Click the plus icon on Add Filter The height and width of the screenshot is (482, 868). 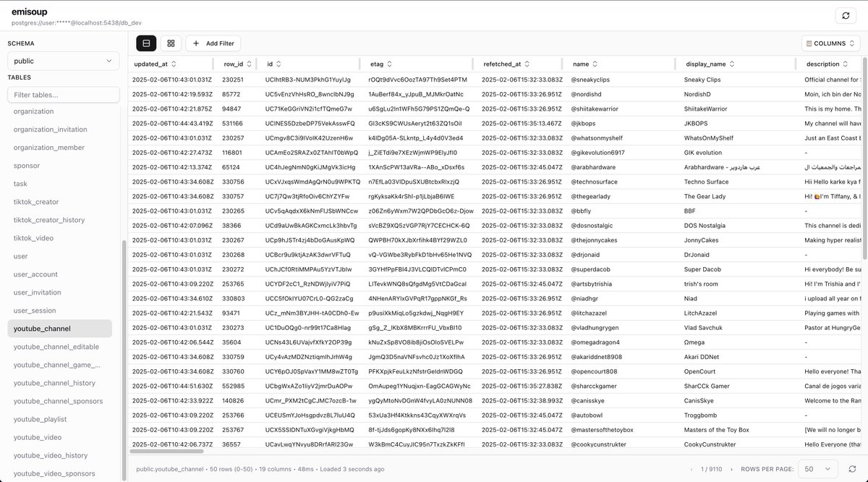pyautogui.click(x=195, y=43)
